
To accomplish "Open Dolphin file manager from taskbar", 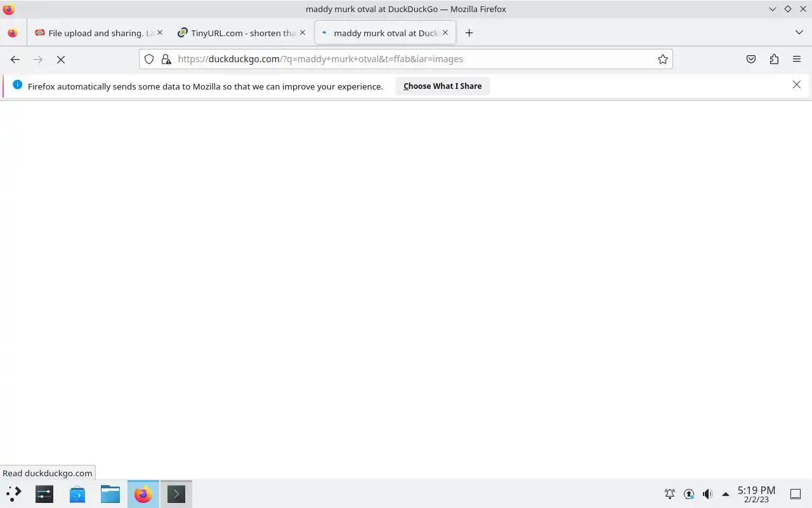I will (110, 493).
